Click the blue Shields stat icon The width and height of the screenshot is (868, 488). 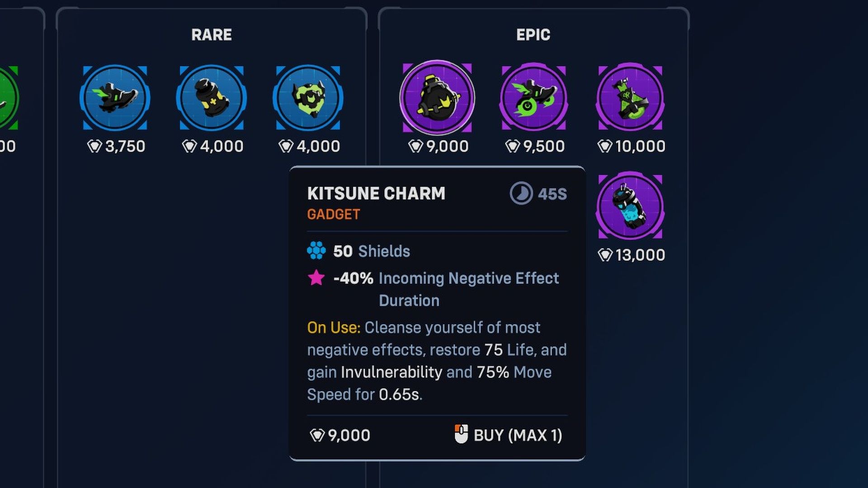point(316,251)
